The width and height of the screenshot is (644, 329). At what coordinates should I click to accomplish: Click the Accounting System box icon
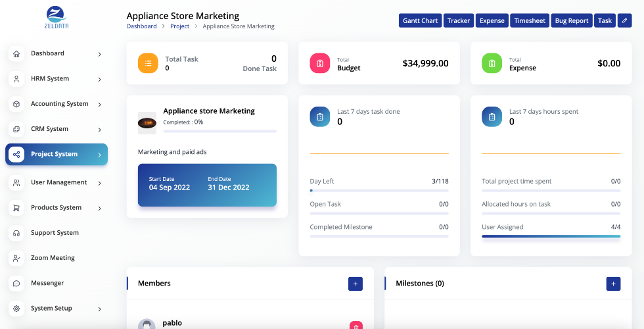tap(16, 104)
